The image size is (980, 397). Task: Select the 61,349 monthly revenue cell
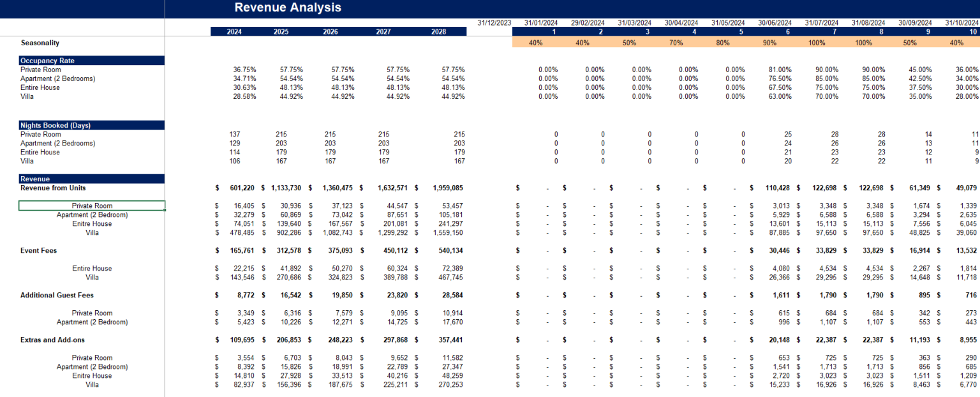tap(921, 188)
